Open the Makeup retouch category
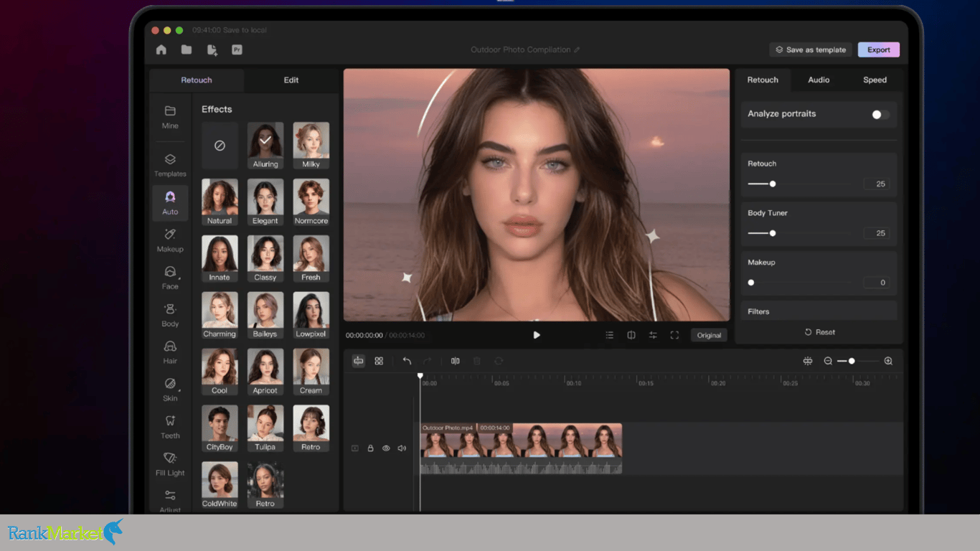This screenshot has height=551, width=980. [x=170, y=240]
